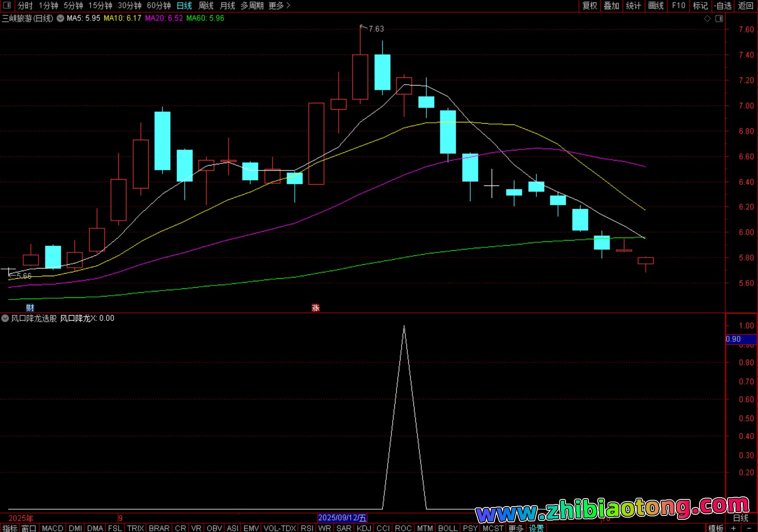Click the red 张 marker icon
Image resolution: width=758 pixels, height=532 pixels.
[315, 308]
